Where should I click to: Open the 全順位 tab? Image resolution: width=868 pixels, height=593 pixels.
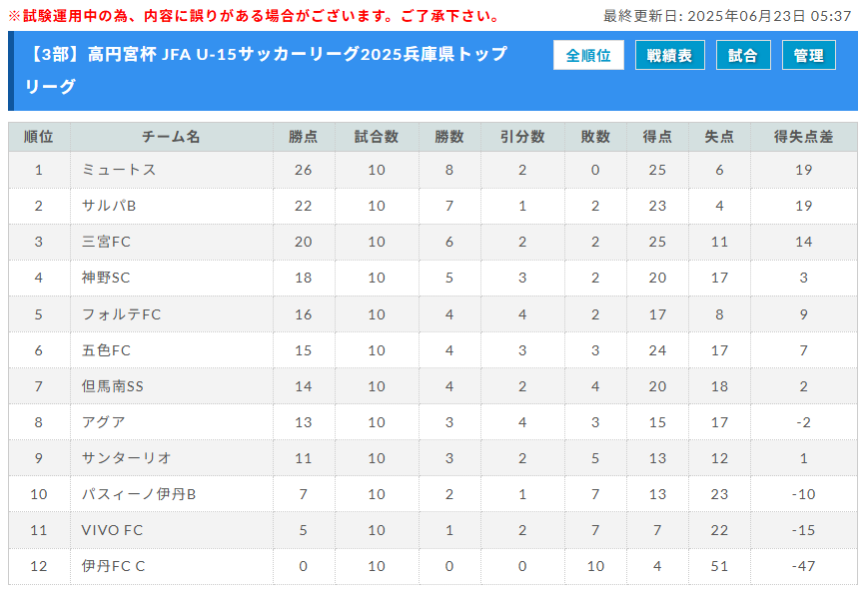tap(588, 55)
